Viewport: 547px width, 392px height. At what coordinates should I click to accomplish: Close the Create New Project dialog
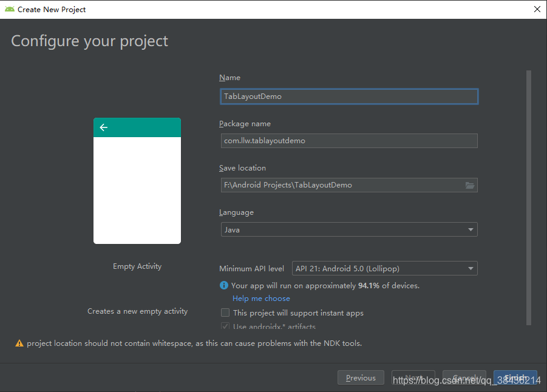[x=536, y=9]
